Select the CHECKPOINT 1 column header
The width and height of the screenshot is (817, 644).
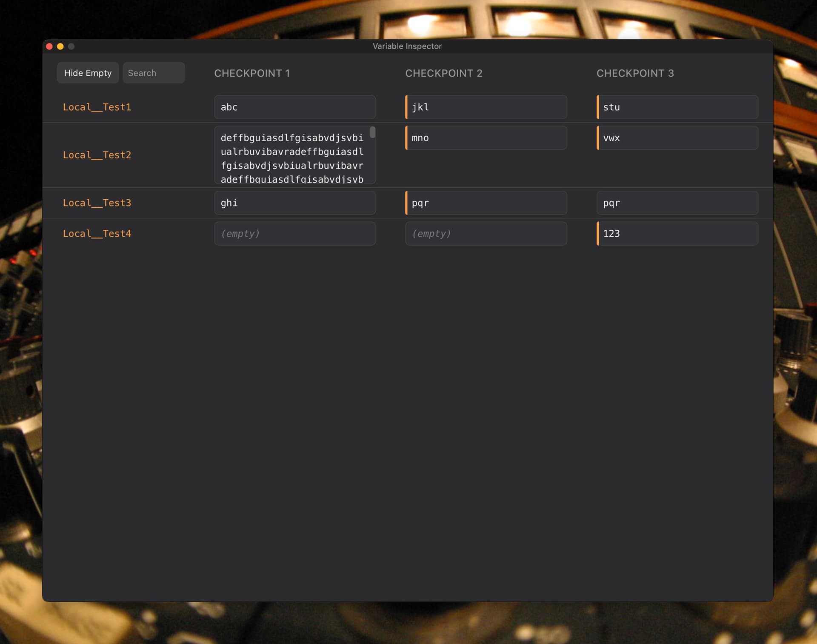pos(252,73)
